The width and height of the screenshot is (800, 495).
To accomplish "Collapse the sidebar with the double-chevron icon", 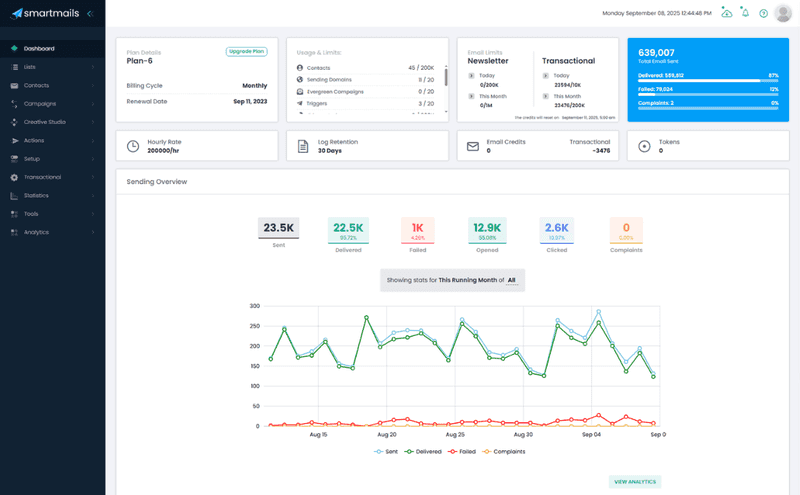I will [90, 13].
